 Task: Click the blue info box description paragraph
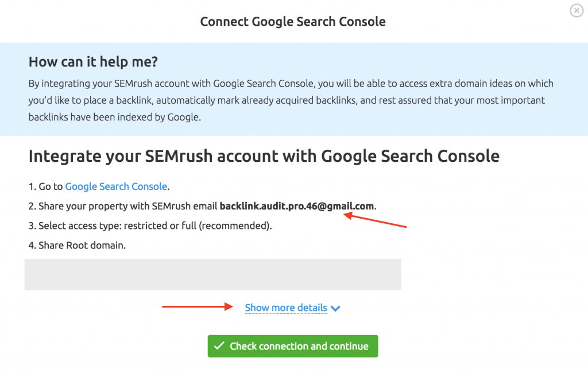290,100
